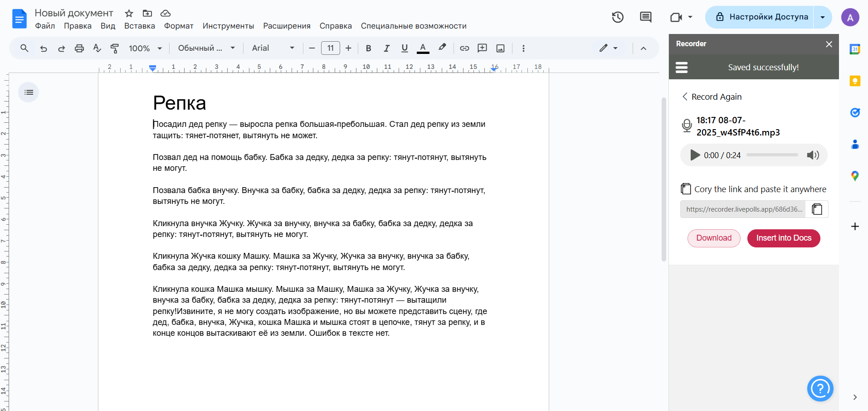Open the paragraph style dropdown 'Обычный'

[x=206, y=48]
